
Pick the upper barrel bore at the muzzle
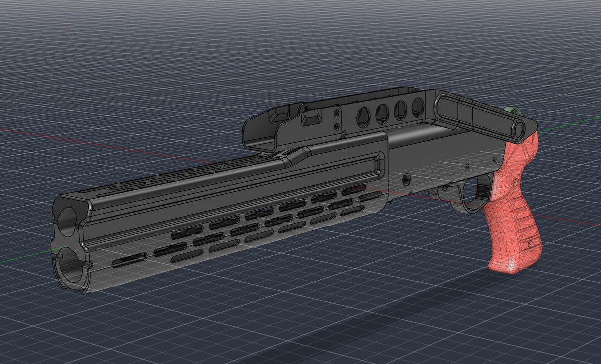pos(68,222)
